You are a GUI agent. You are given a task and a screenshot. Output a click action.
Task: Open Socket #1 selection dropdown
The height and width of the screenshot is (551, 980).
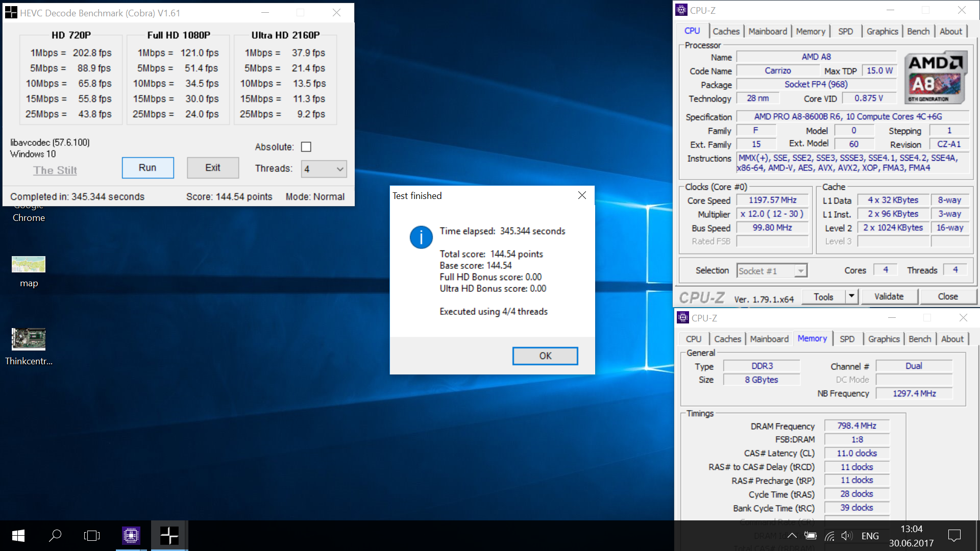(772, 271)
